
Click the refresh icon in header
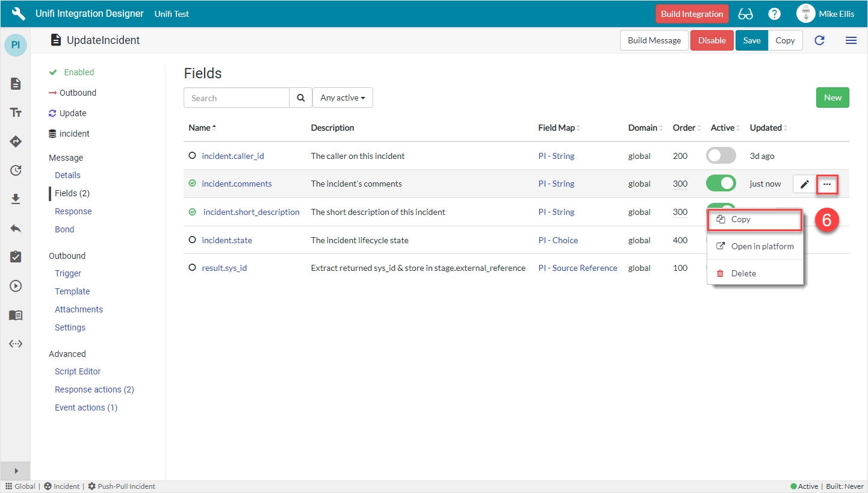tap(819, 40)
